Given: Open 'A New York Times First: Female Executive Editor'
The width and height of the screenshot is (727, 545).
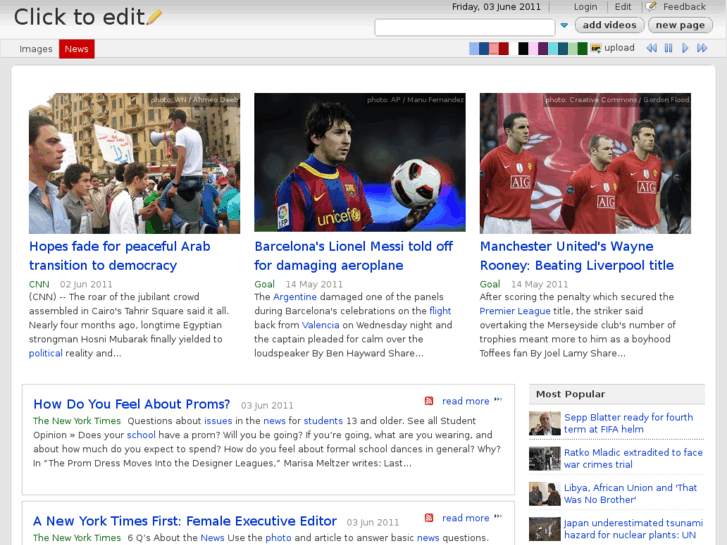Looking at the screenshot, I should (x=185, y=521).
